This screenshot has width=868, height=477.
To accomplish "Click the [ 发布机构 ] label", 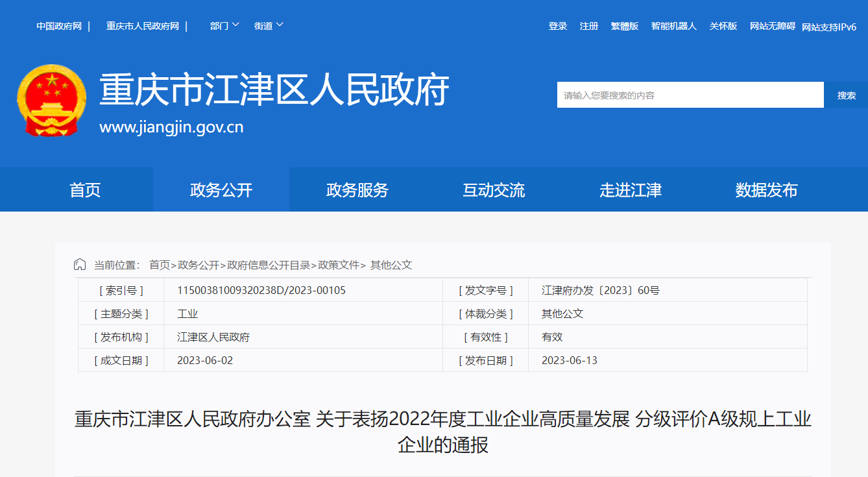I will pyautogui.click(x=121, y=337).
